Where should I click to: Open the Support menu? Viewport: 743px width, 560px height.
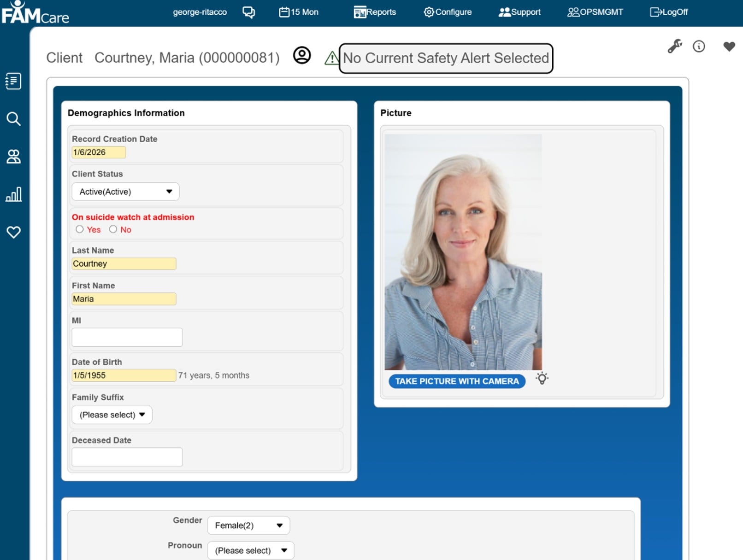(x=519, y=12)
